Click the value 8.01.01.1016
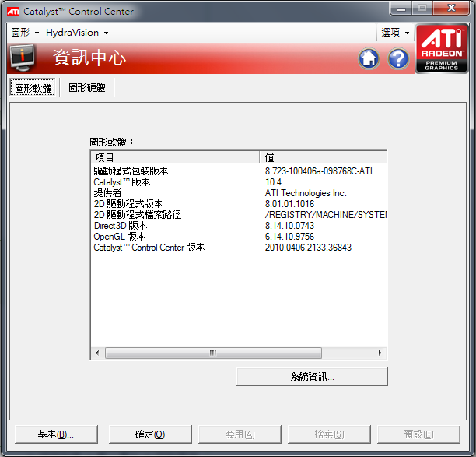This screenshot has height=457, width=476. (x=289, y=204)
